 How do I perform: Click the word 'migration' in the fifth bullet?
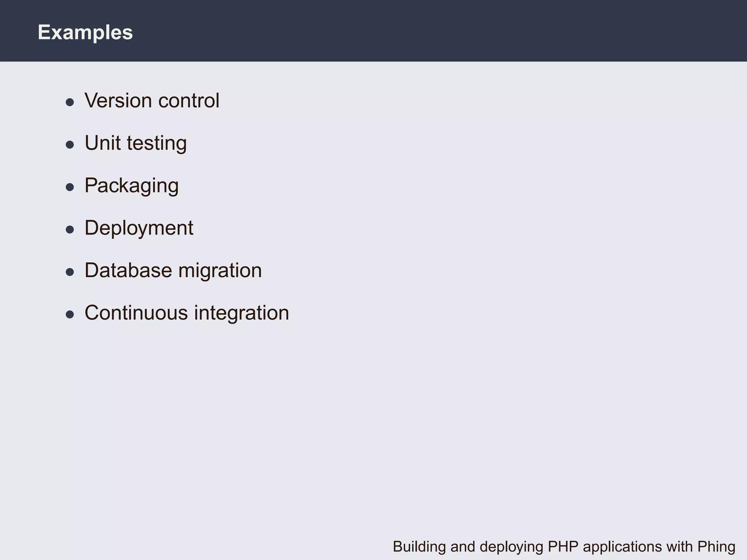pos(220,271)
